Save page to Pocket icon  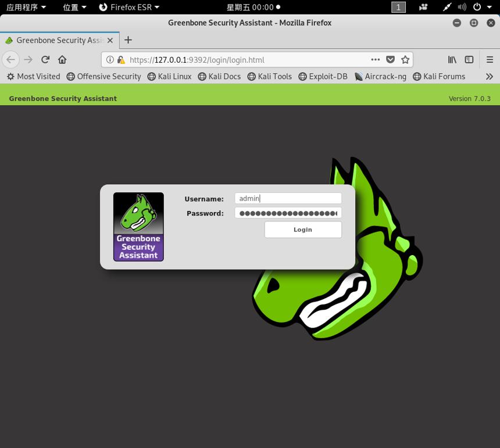tap(390, 60)
